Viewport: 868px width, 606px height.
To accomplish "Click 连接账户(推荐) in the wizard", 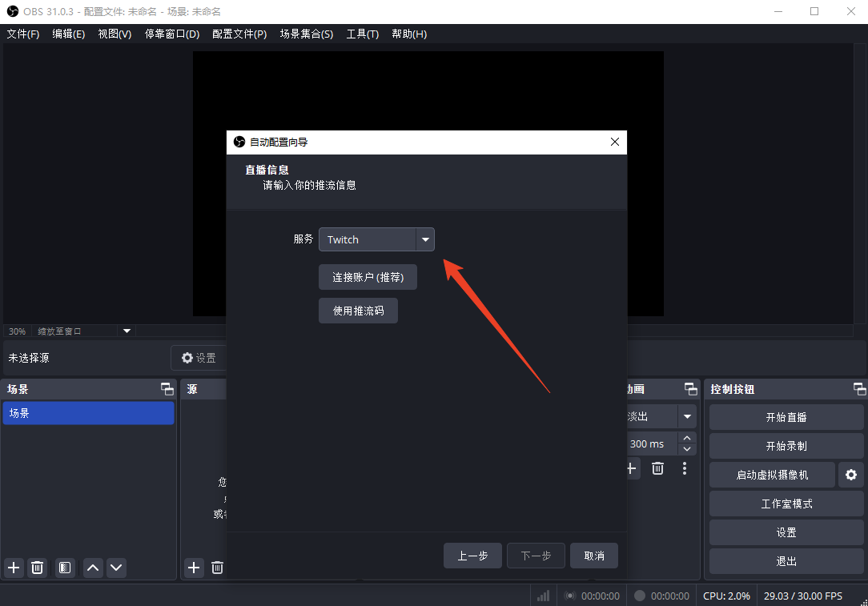I will (368, 277).
